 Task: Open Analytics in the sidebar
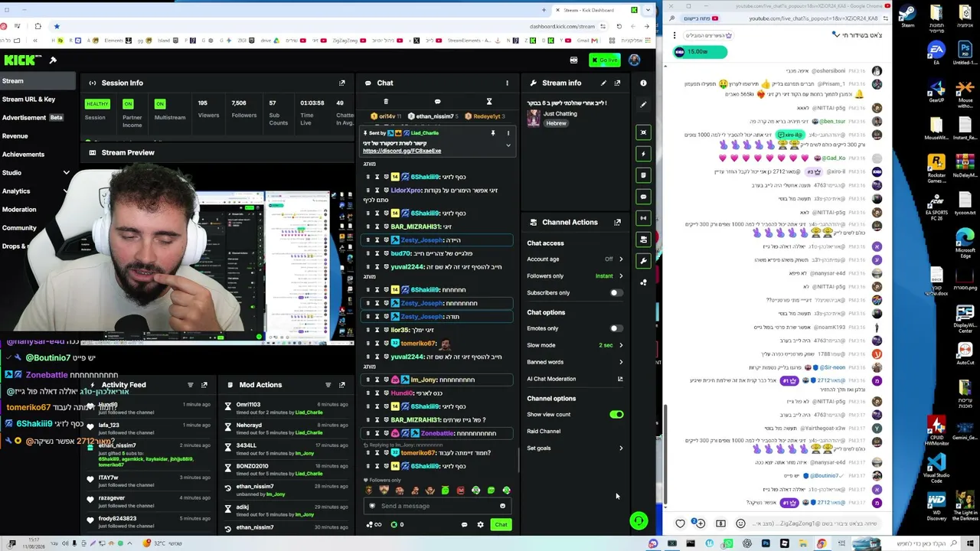tap(16, 191)
